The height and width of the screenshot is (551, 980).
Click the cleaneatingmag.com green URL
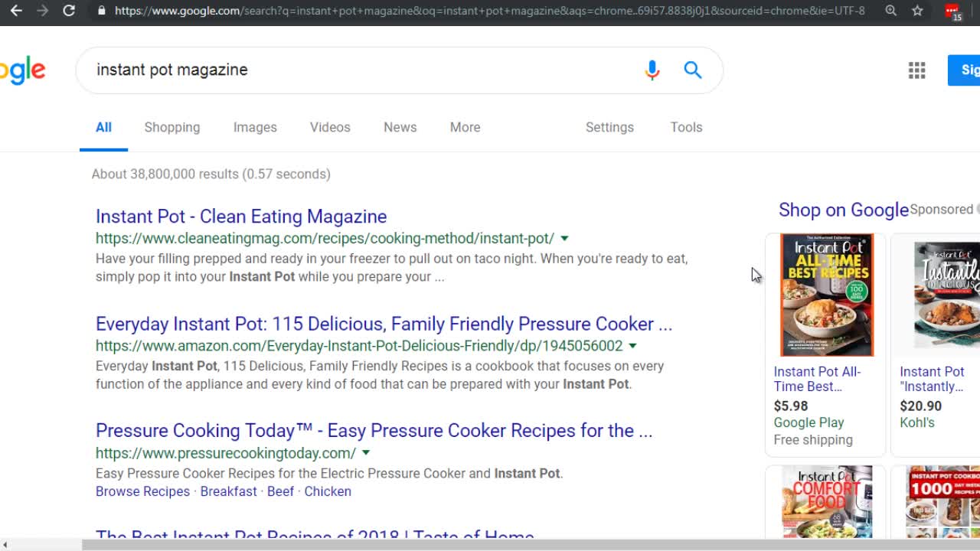pos(325,238)
